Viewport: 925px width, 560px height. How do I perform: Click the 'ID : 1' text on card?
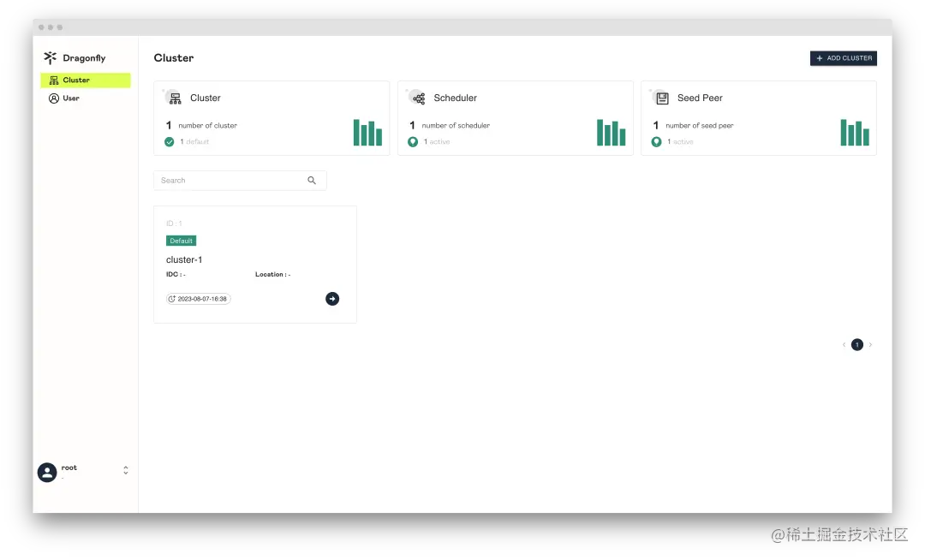(x=174, y=224)
